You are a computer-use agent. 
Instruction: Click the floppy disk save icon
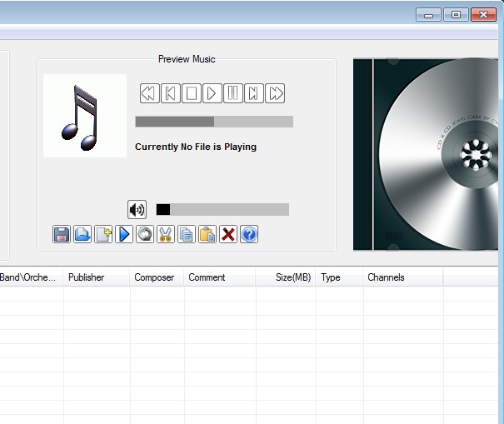point(62,234)
